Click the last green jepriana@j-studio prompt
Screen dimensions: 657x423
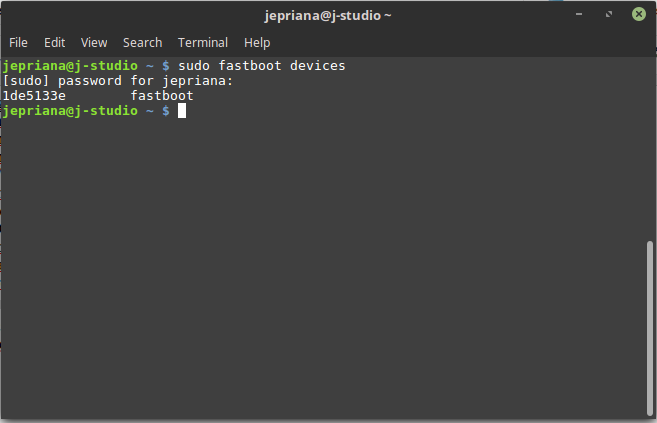coord(70,111)
